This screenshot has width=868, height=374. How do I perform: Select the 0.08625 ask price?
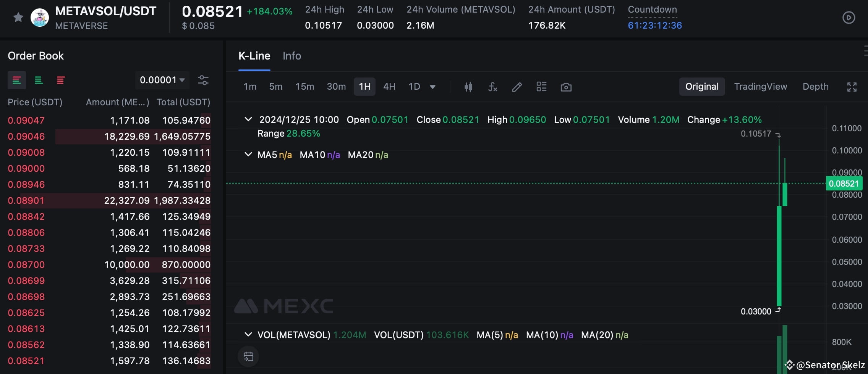click(x=26, y=313)
